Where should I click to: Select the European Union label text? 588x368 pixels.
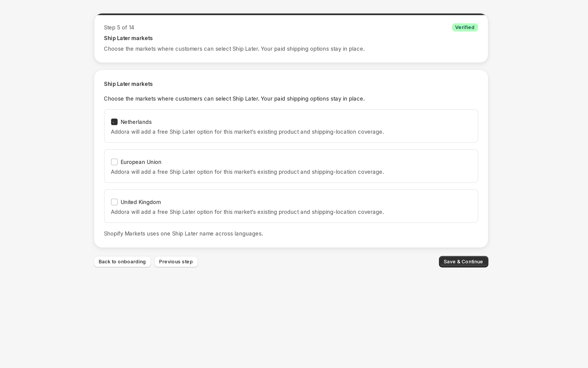pos(141,162)
